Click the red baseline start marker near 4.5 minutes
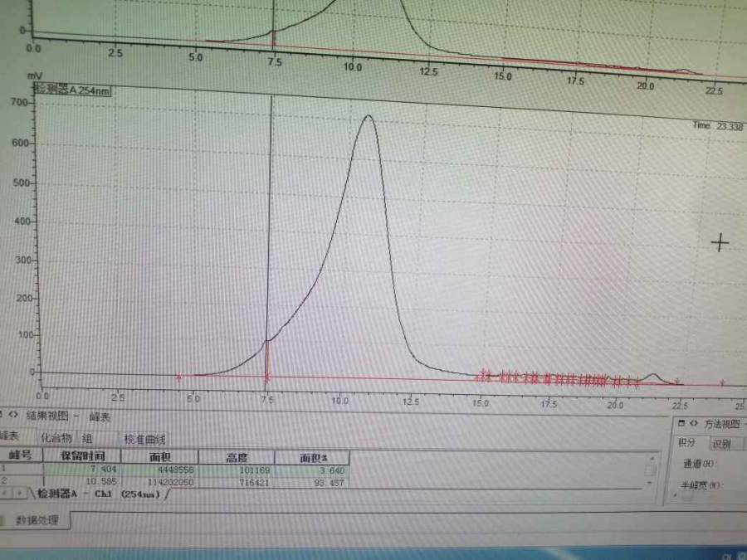 coord(178,377)
